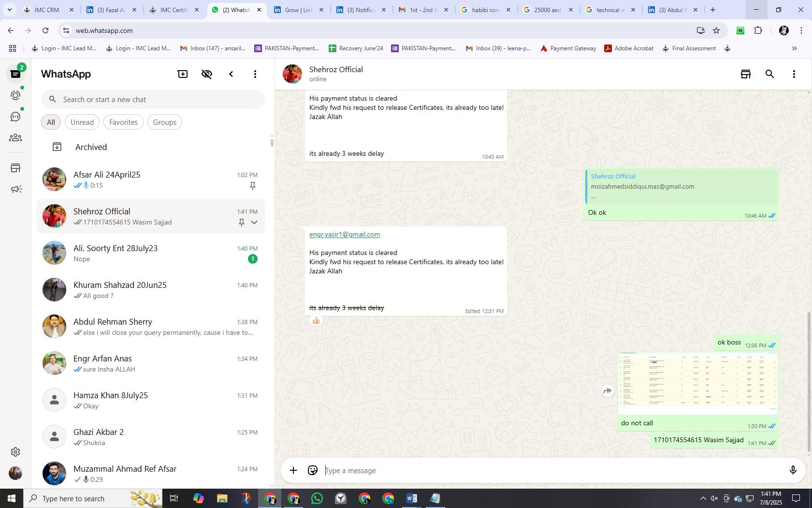
Task: Record a voice message with microphone
Action: [x=793, y=470]
